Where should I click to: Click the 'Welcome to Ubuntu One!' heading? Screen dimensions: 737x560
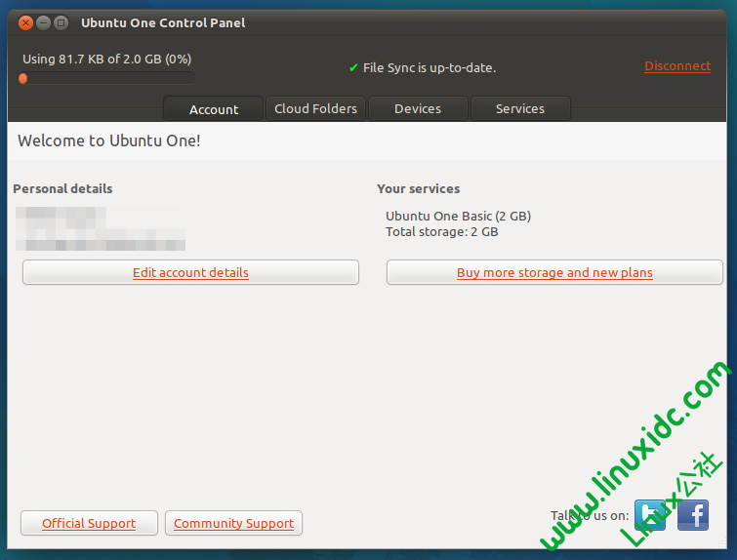coord(109,140)
